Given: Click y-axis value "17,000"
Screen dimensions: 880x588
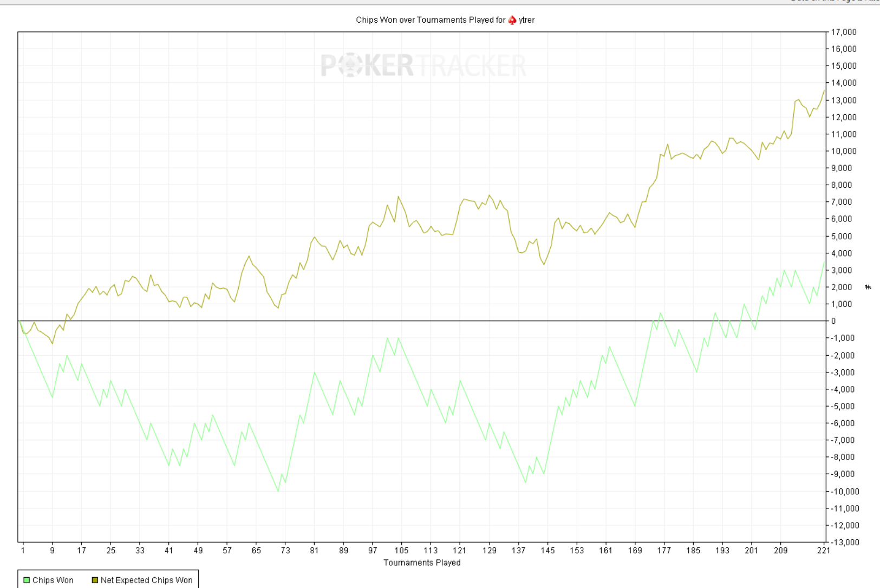Looking at the screenshot, I should tap(844, 32).
